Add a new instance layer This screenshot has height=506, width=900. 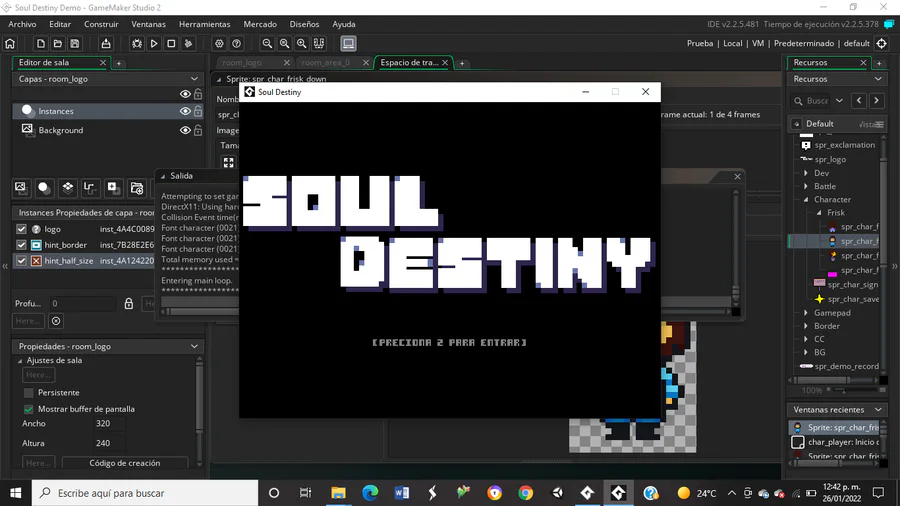(44, 188)
